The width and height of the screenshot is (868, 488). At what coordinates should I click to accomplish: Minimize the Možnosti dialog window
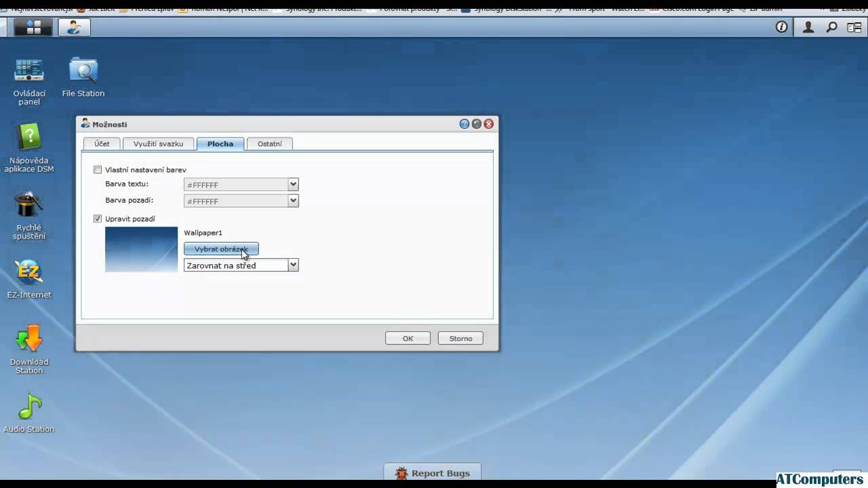click(x=477, y=124)
